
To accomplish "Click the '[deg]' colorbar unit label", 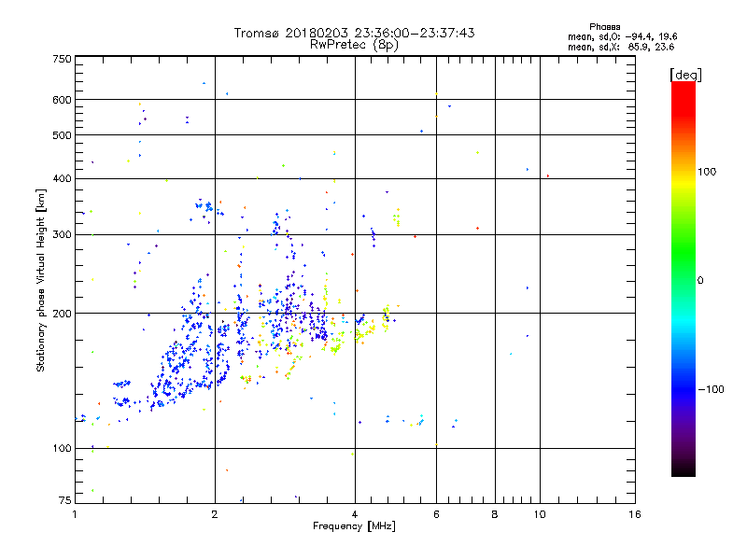I will point(685,75).
